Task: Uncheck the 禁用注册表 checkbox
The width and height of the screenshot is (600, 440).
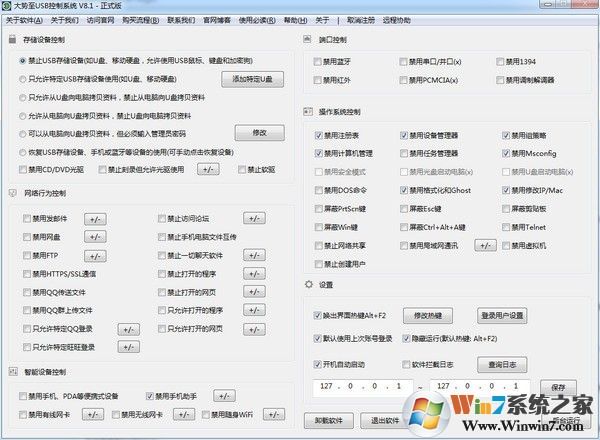Action: (x=318, y=135)
